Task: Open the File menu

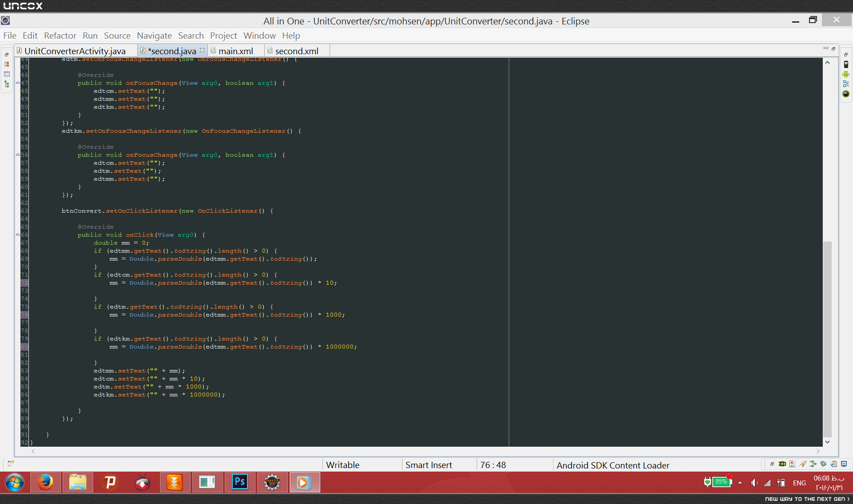Action: coord(10,36)
